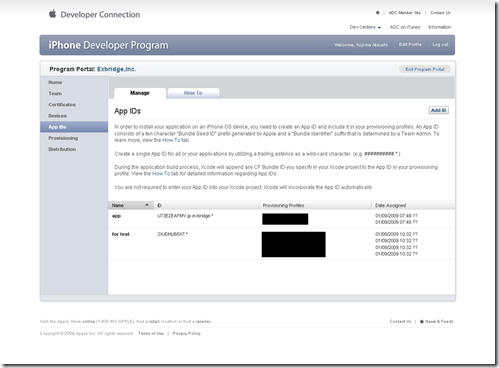Image resolution: width=499 pixels, height=368 pixels.
Task: Open Contact Us in the page header
Action: (440, 13)
